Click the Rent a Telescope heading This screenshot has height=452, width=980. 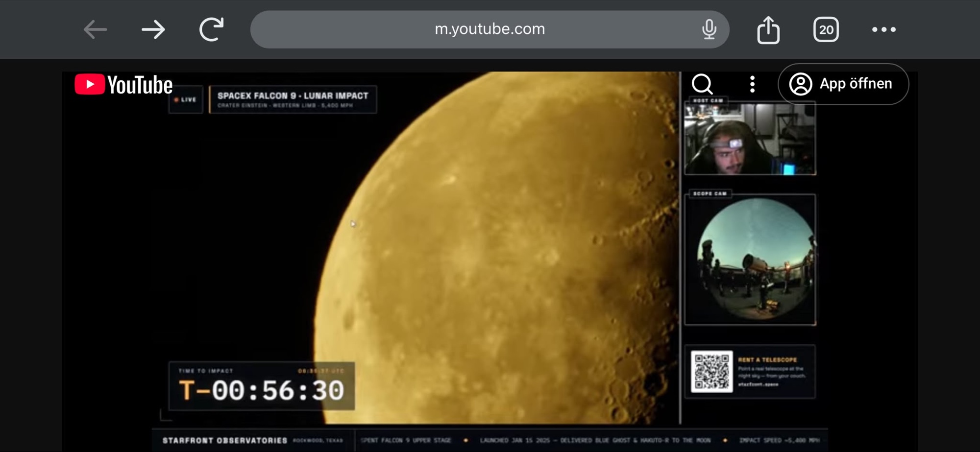click(767, 360)
